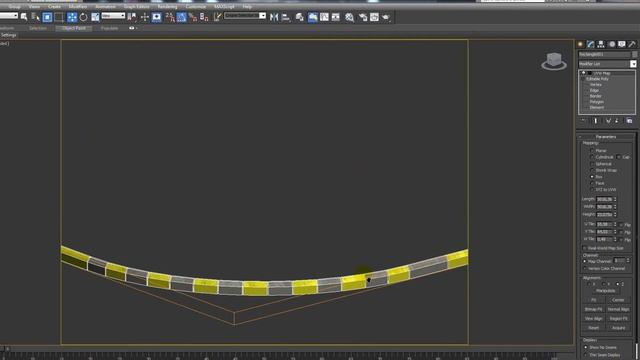
Task: Open the Customize menu
Action: tap(196, 7)
